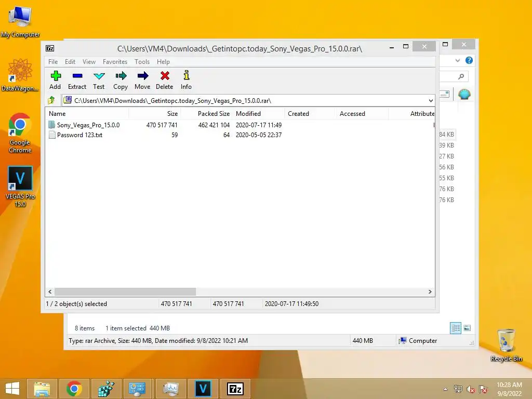
Task: Select the Sony_Vegas_Pro_15.0.0 folder icon
Action: click(x=51, y=125)
